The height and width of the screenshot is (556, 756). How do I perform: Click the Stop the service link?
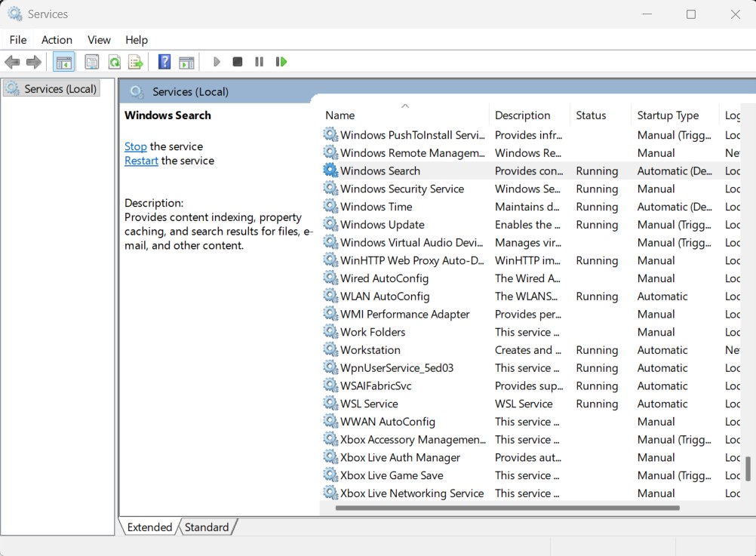pos(136,146)
